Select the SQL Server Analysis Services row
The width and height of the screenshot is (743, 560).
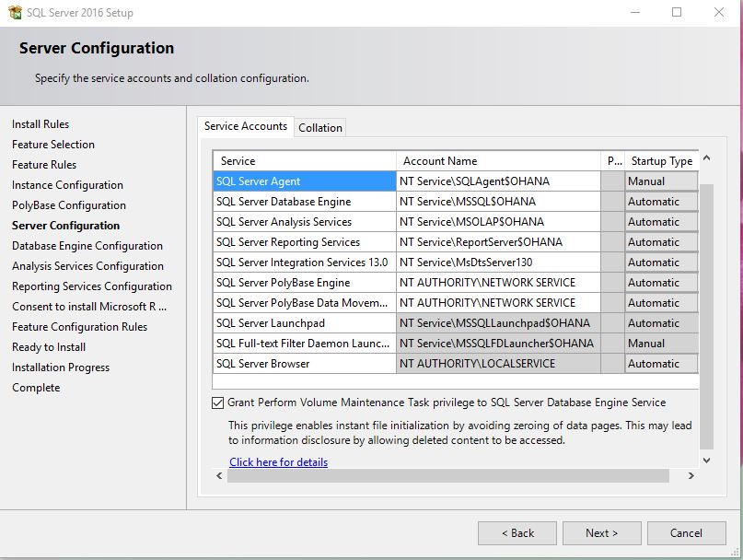pos(304,221)
